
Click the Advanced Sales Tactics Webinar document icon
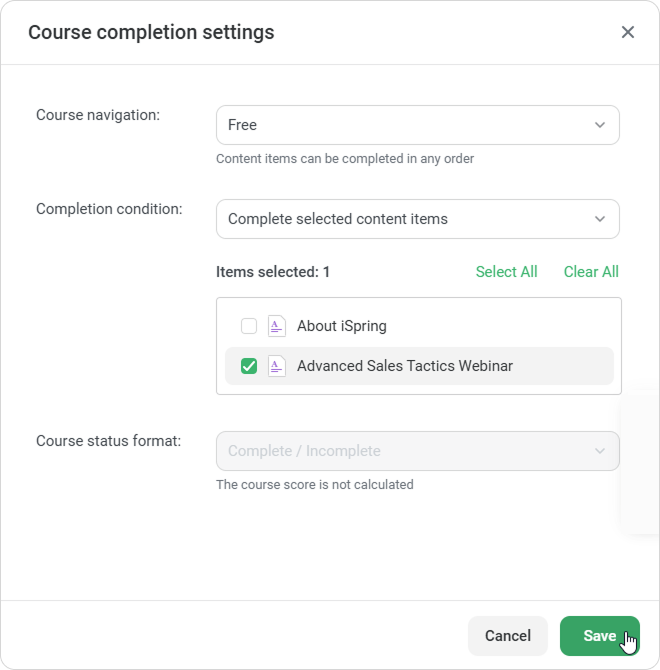coord(277,366)
